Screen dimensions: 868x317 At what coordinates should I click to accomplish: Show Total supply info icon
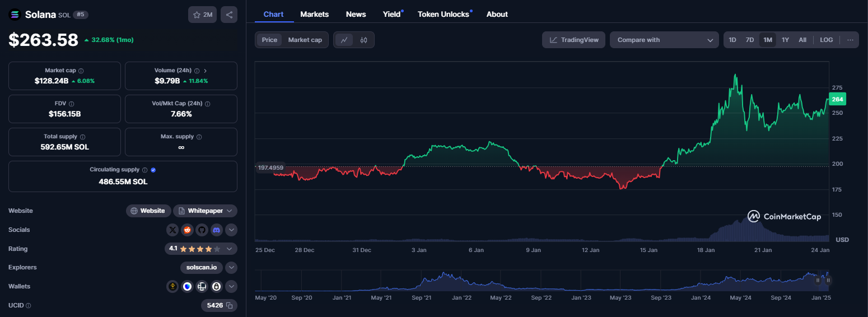83,137
